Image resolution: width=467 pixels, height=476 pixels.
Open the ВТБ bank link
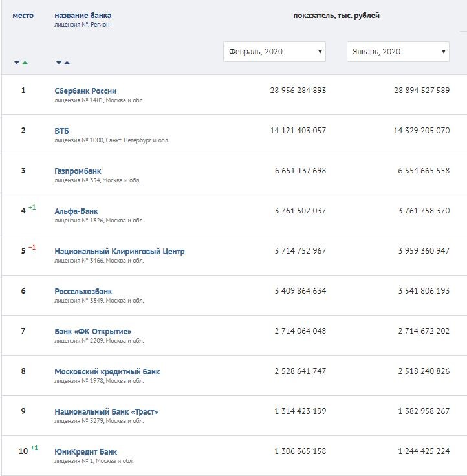coord(61,131)
